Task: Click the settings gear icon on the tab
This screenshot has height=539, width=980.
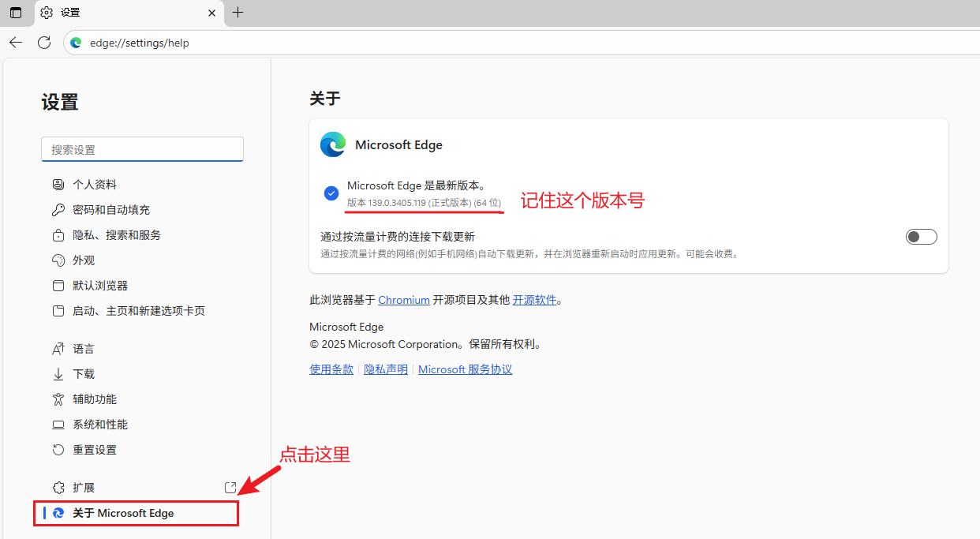Action: point(47,13)
